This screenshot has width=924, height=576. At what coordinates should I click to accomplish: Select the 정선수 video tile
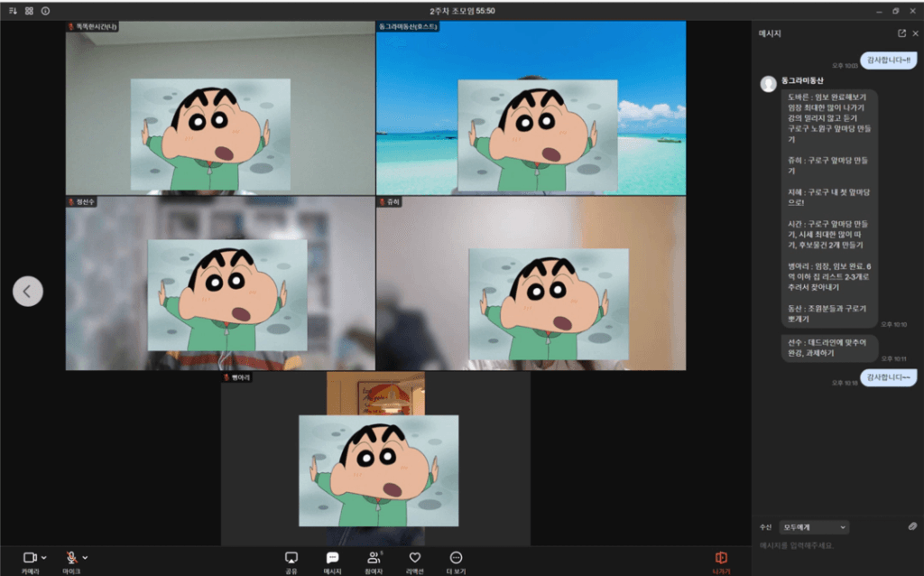220,283
